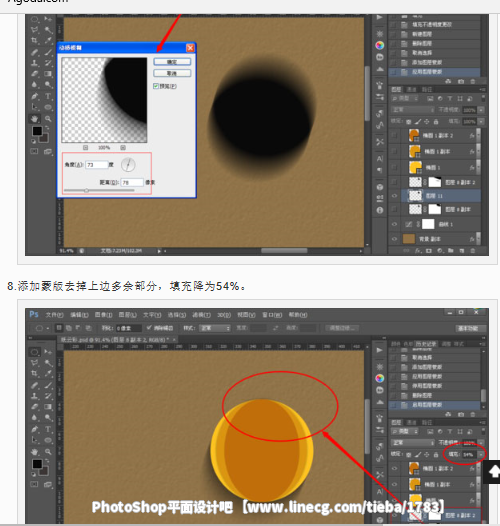The image size is (500, 526).
Task: Click the 取消 cancel button in blur dialog
Action: pyautogui.click(x=172, y=73)
